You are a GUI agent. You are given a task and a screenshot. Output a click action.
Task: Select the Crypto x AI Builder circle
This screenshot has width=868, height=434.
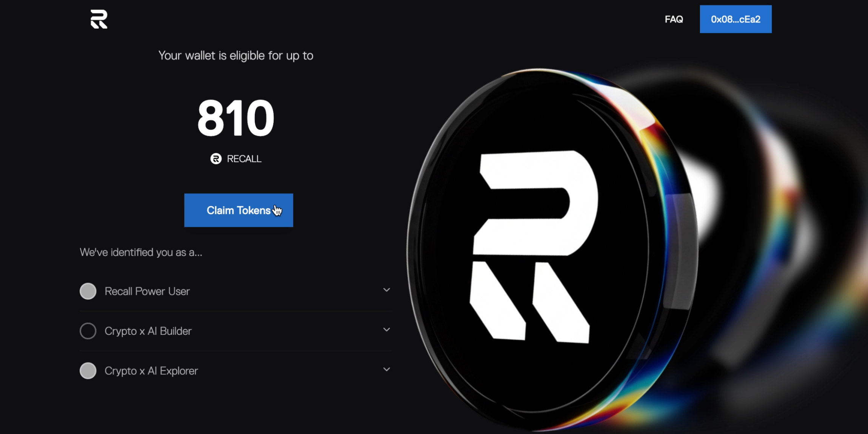pyautogui.click(x=88, y=331)
